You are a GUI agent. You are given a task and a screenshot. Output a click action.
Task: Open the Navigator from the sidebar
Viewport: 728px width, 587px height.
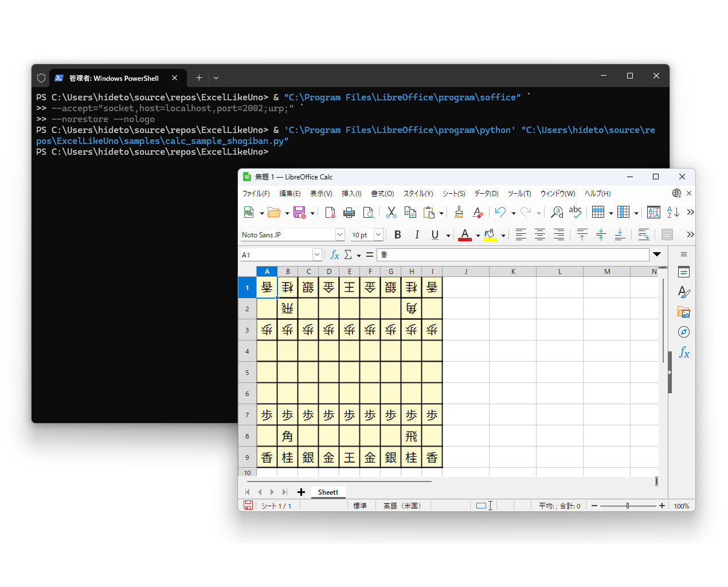pos(683,331)
